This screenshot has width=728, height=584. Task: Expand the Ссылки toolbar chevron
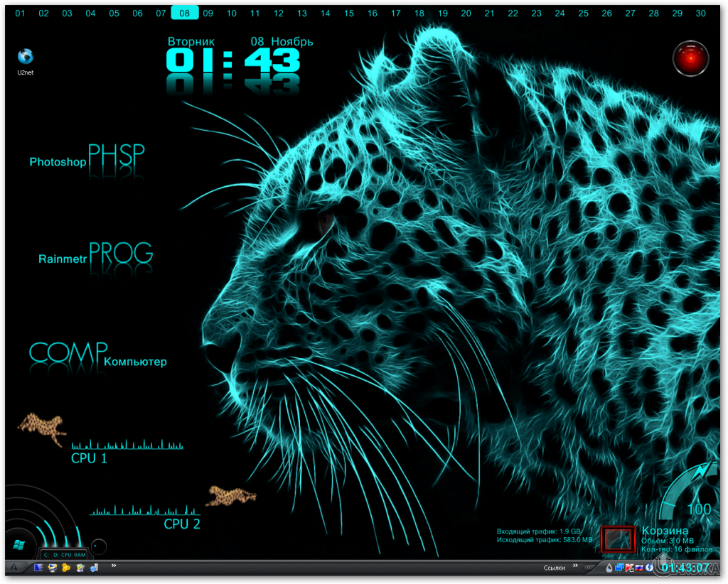[x=575, y=565]
